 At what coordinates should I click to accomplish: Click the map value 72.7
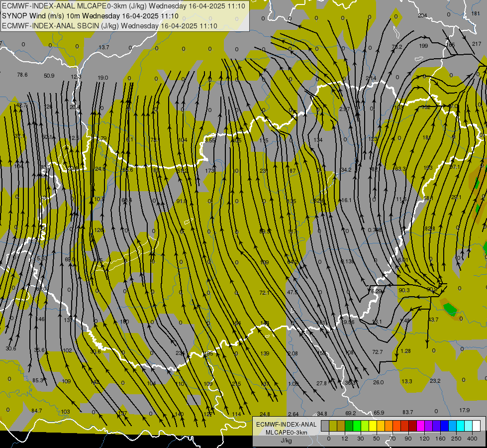(378, 352)
